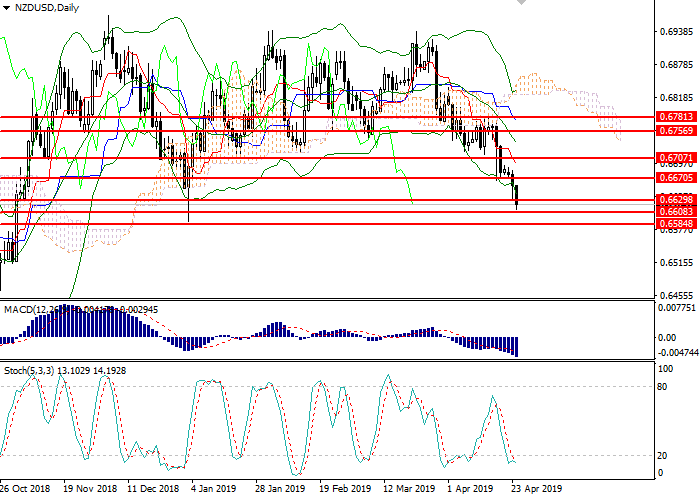Screen dimensions: 700x500
Task: Click the 0.66083 support level label
Action: [x=676, y=212]
